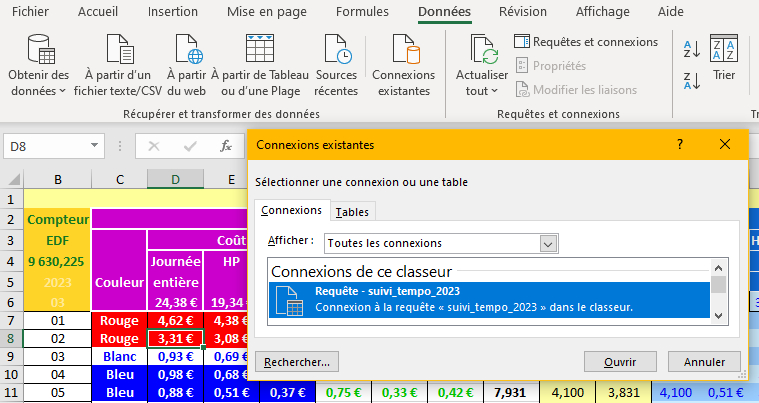Switch to the Tables tab
This screenshot has width=759, height=403.
[351, 211]
